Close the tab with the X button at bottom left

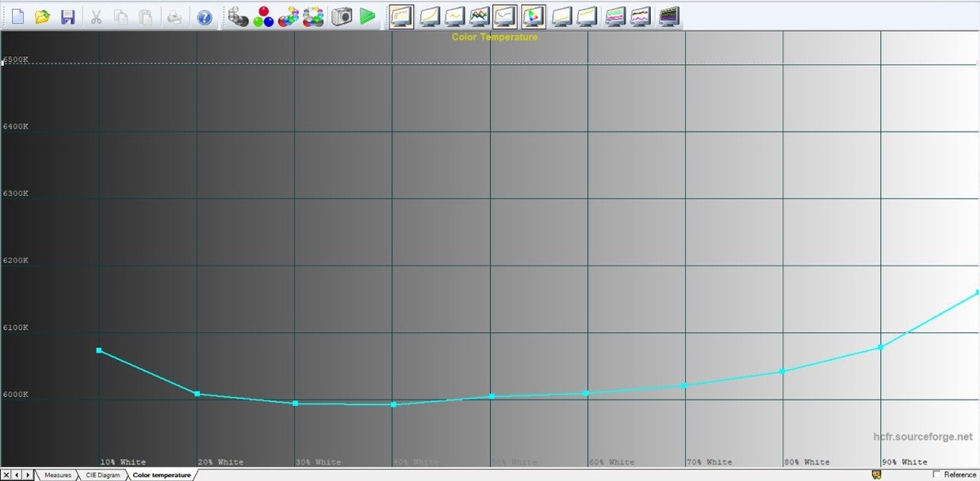coord(7,474)
